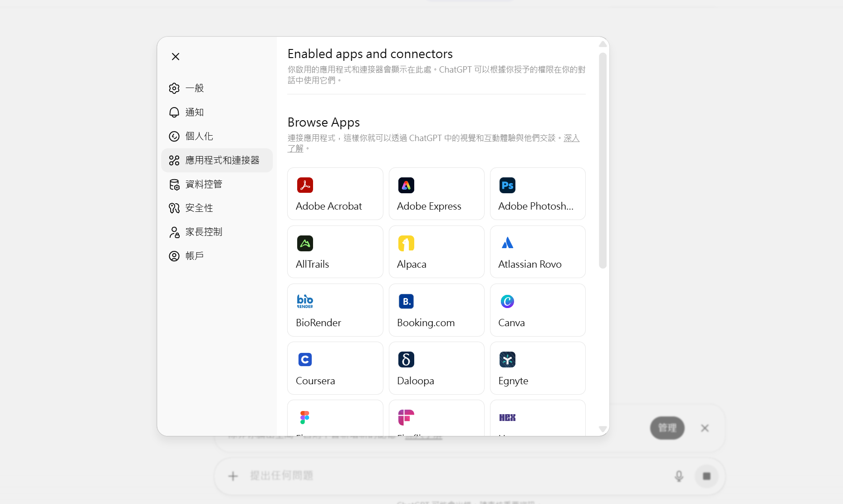Open the Egnyte app card
The image size is (843, 504).
click(537, 368)
